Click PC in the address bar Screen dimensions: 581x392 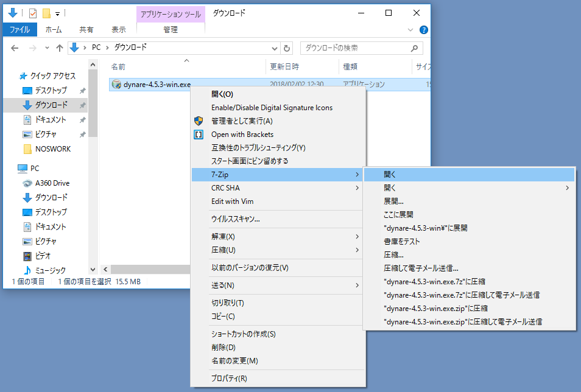(x=96, y=47)
